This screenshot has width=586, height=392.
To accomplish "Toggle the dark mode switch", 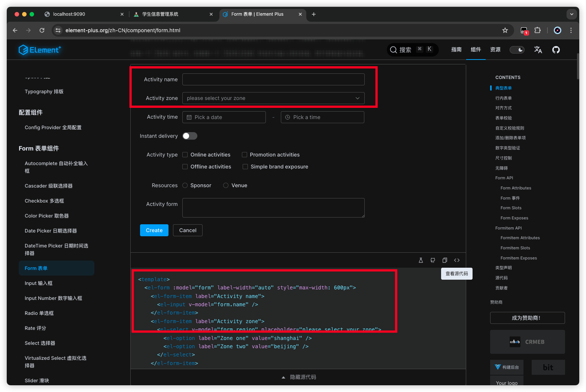I will coord(517,50).
